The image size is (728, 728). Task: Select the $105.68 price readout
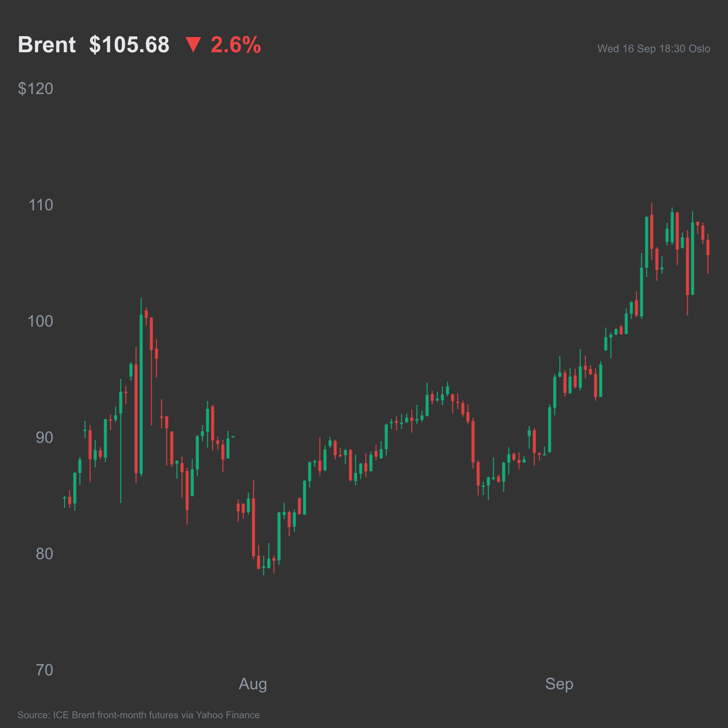pos(129,45)
